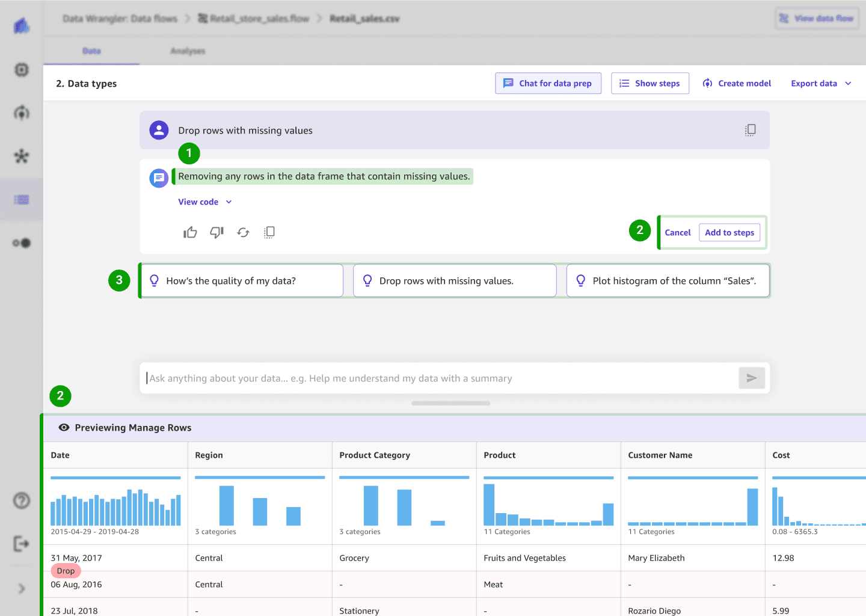Open the Export data dropdown
This screenshot has height=616, width=866.
[x=821, y=84]
